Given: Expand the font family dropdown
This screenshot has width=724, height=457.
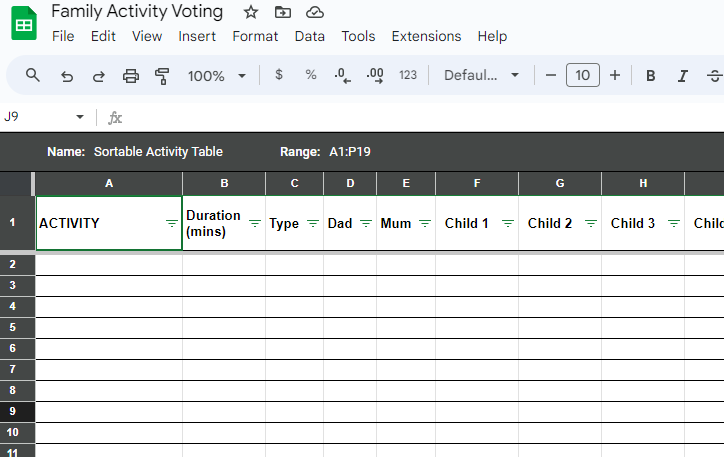Looking at the screenshot, I should click(482, 75).
